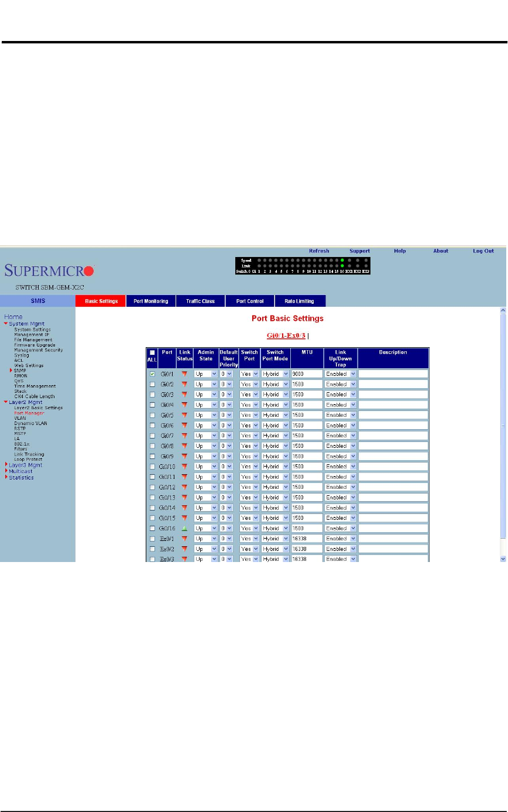Click the green port 16 speed LED indicator
Screen dimensions: 508x812
tap(342, 260)
